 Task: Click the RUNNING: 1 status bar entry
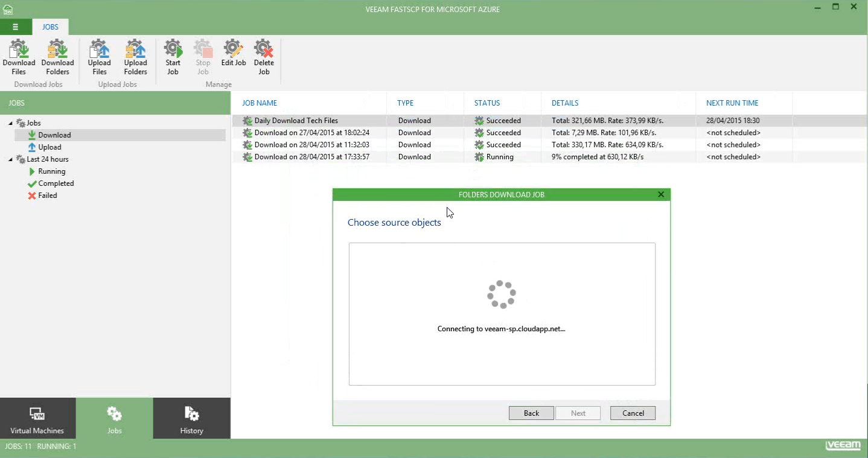pyautogui.click(x=57, y=447)
